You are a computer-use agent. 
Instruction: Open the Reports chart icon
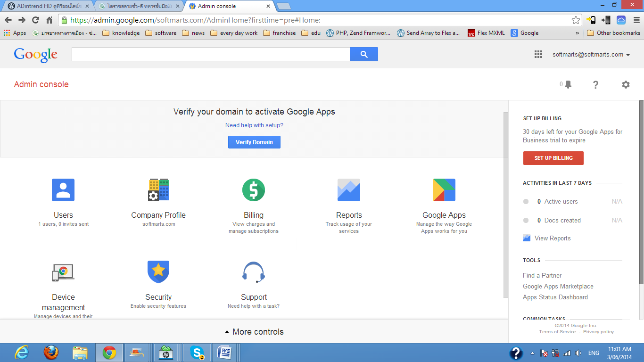349,190
